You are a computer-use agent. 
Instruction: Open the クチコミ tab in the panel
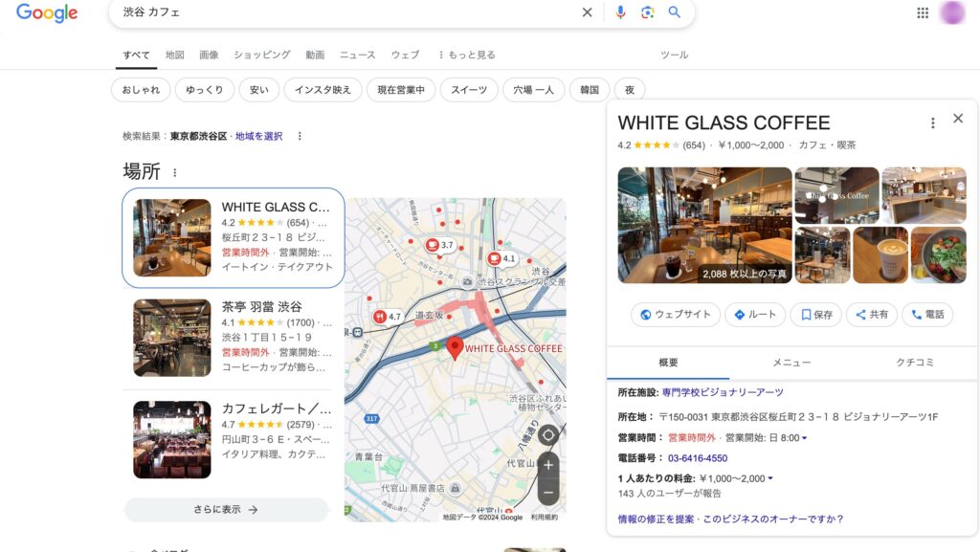click(915, 363)
